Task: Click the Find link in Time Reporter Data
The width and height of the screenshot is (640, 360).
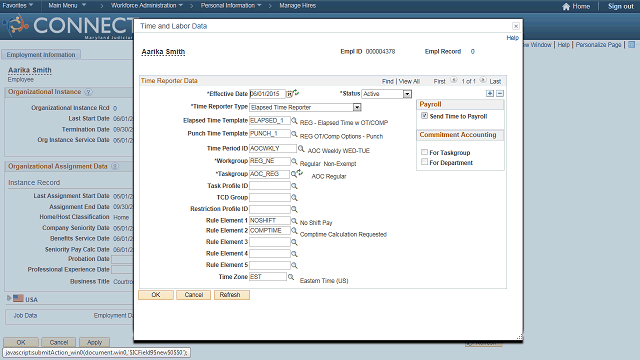Action: point(388,81)
